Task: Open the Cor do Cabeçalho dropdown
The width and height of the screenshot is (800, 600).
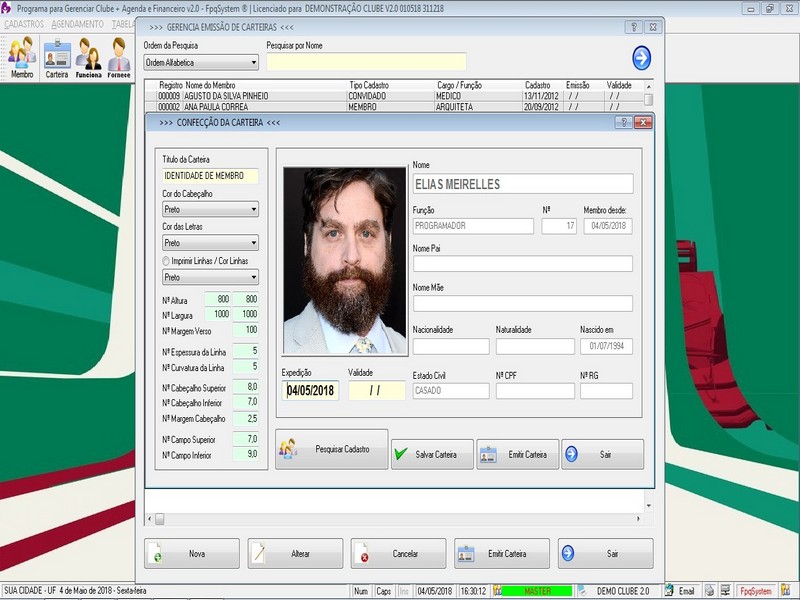Action: (254, 210)
